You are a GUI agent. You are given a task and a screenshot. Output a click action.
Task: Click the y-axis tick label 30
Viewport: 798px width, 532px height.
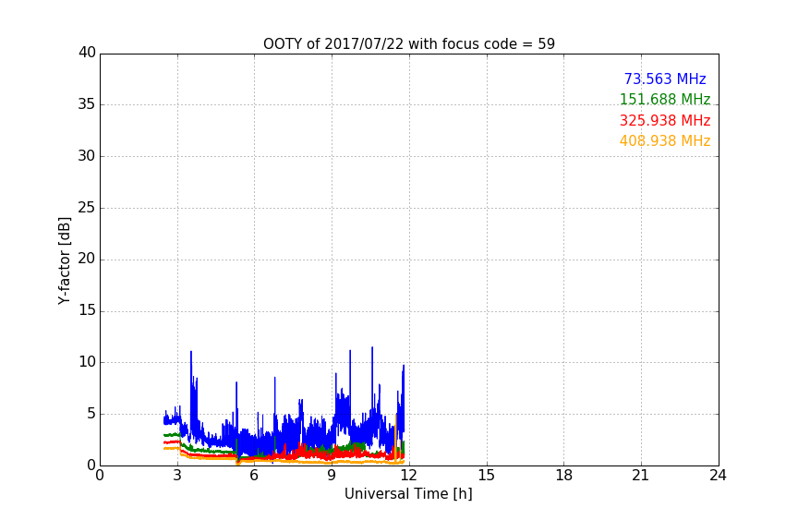coord(87,156)
